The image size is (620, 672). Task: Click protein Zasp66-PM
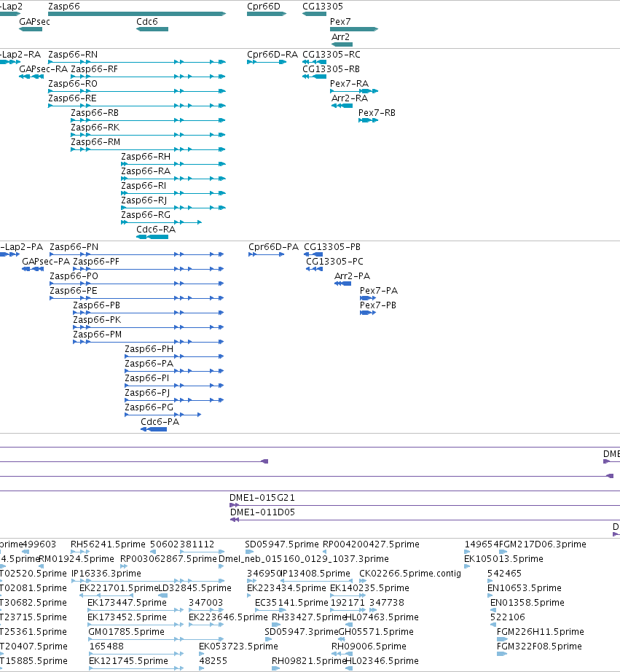click(x=148, y=342)
